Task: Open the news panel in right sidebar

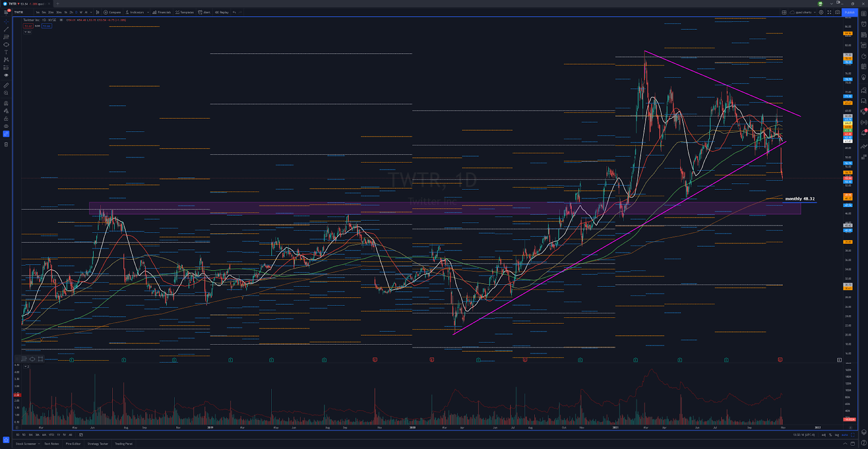Action: coord(864,35)
